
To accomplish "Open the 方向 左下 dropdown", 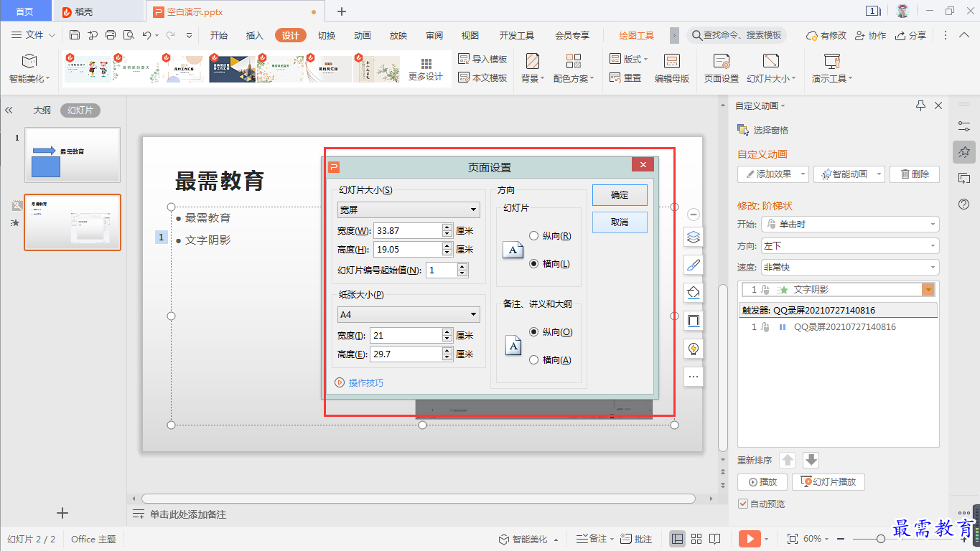I will (850, 245).
